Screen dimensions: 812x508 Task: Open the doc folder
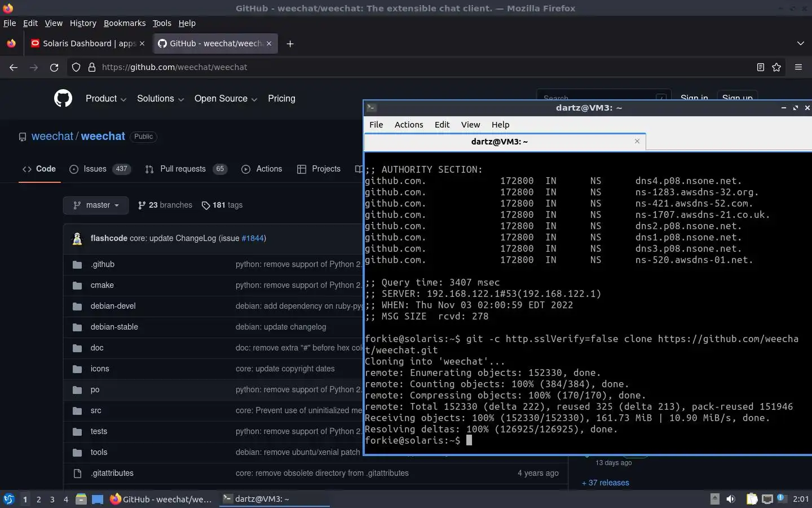pos(97,348)
